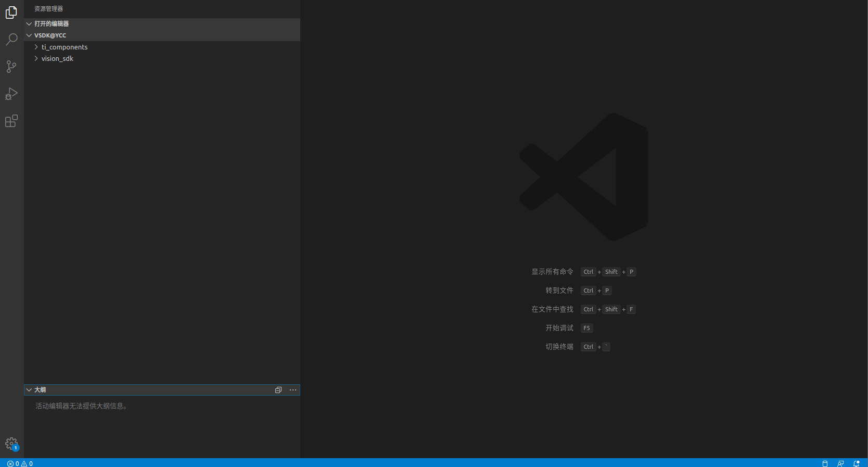Collapse the VSDK@YCC workspace section
The width and height of the screenshot is (868, 467).
coord(162,35)
